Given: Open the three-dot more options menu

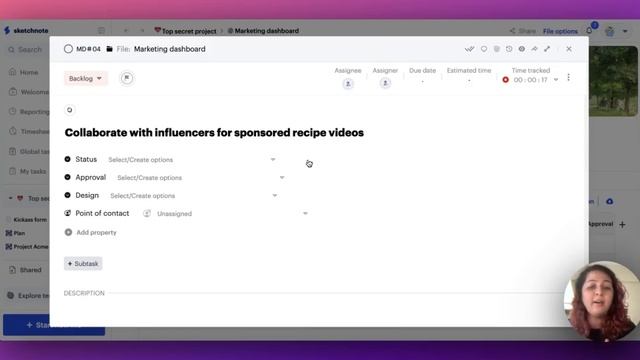Looking at the screenshot, I should (x=569, y=78).
